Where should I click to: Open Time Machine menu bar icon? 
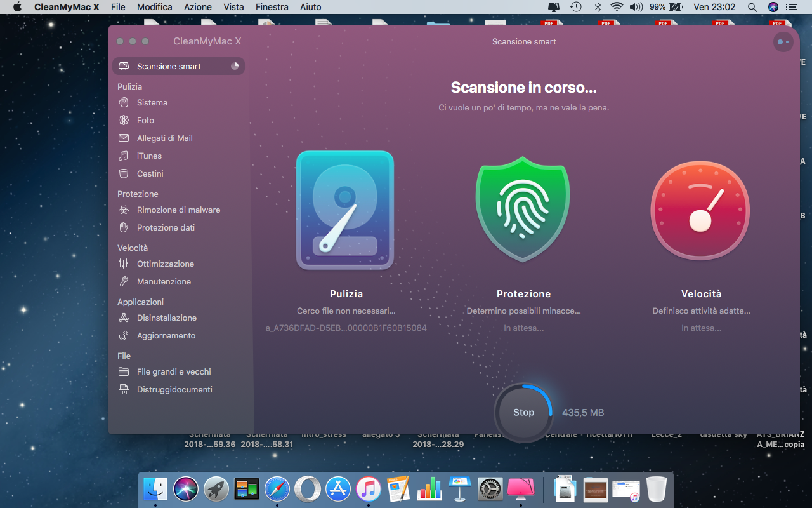[x=575, y=7]
